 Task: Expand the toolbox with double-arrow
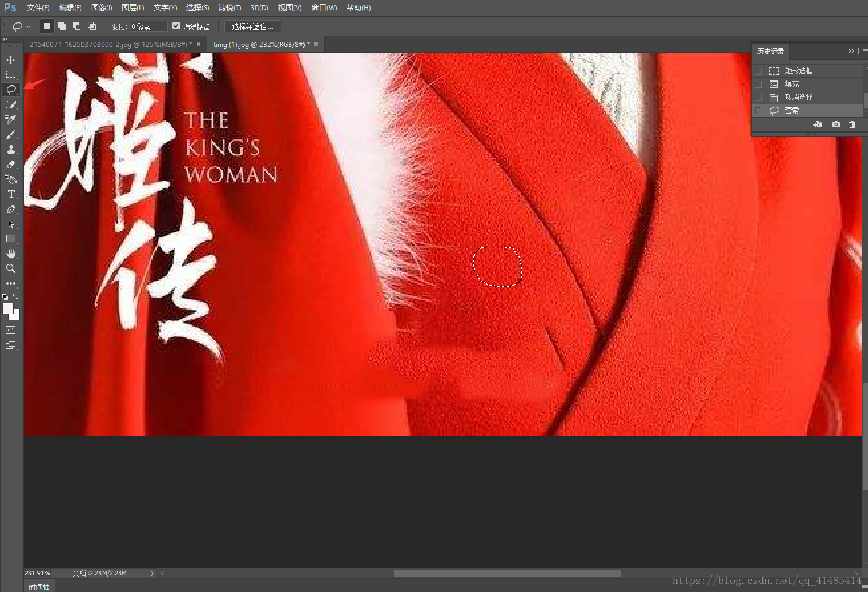click(5, 40)
